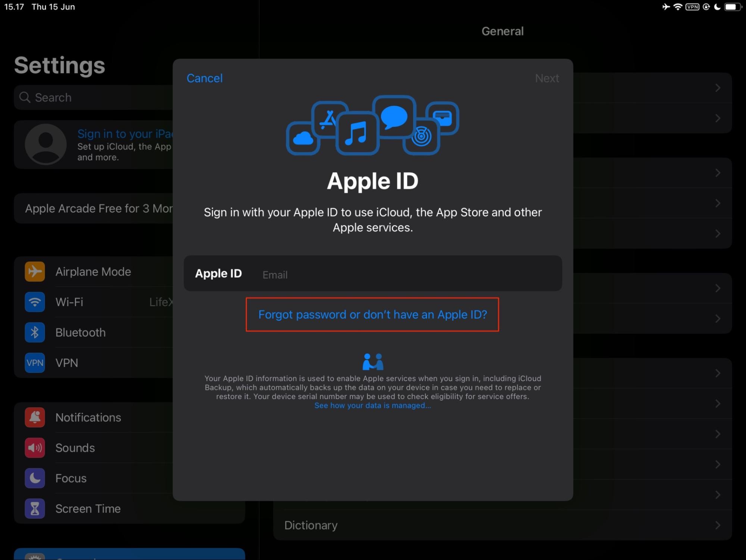746x560 pixels.
Task: Cancel the Apple ID sign-in dialog
Action: coord(205,78)
